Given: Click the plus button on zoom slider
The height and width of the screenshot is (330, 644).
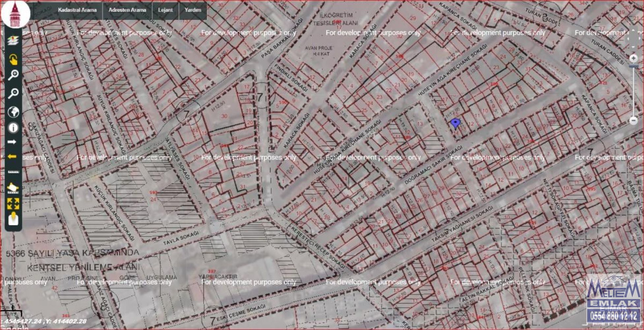Looking at the screenshot, I should 633,58.
